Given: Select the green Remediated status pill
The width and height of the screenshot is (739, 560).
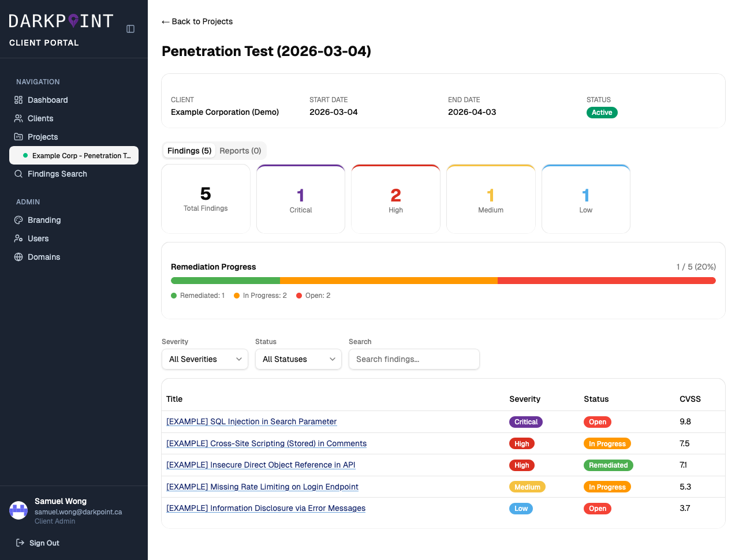Looking at the screenshot, I should 608,465.
